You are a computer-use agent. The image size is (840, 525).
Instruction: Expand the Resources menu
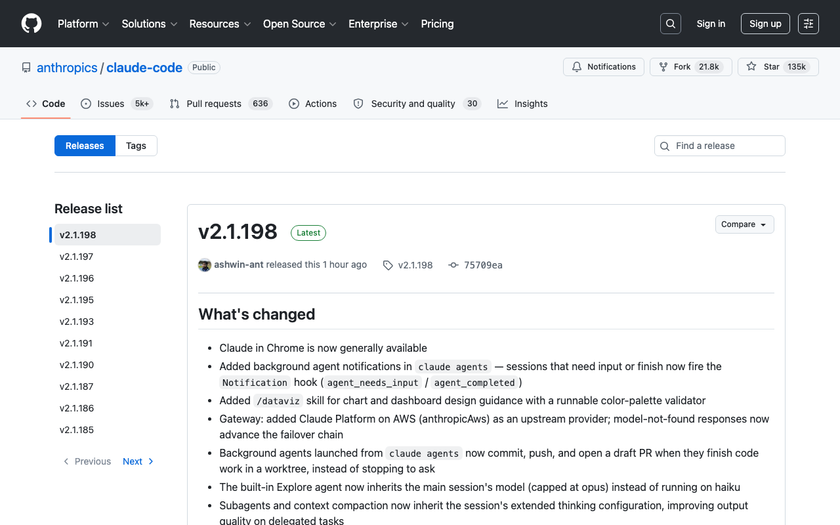[220, 24]
